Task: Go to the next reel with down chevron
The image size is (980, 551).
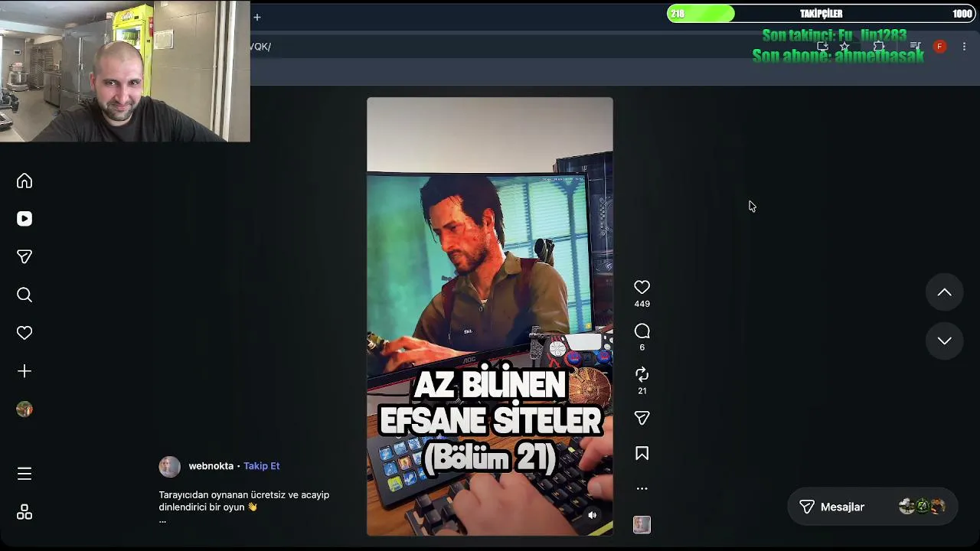Action: pos(945,341)
